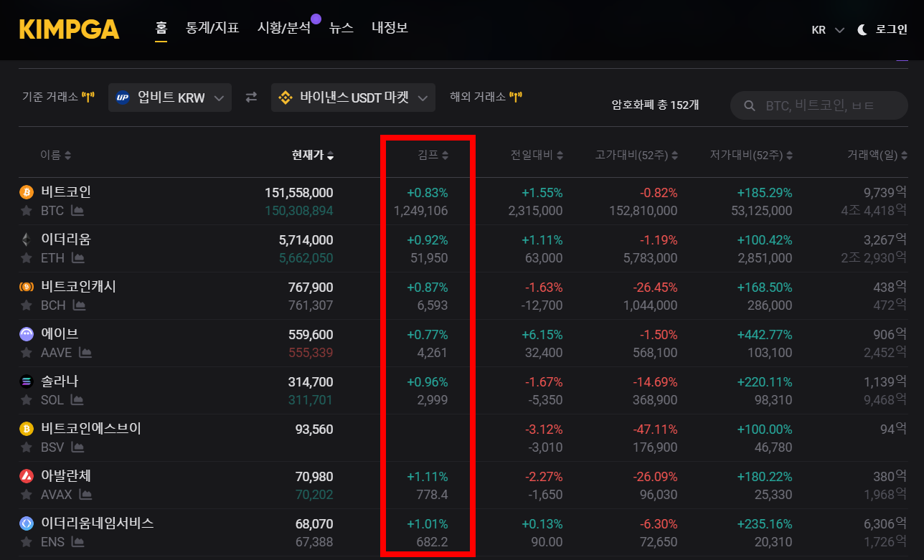Open the 시황/분석 menu

(x=284, y=29)
